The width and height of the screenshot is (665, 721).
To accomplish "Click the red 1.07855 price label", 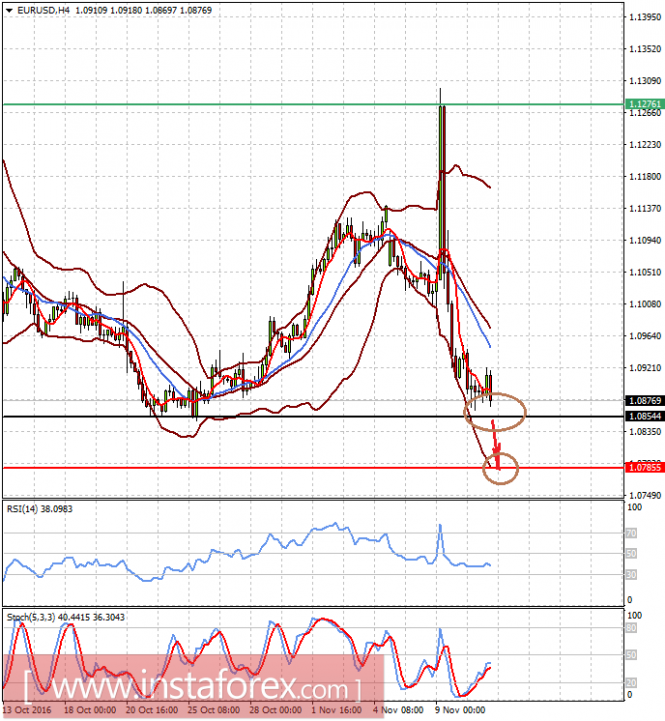I will tap(645, 468).
